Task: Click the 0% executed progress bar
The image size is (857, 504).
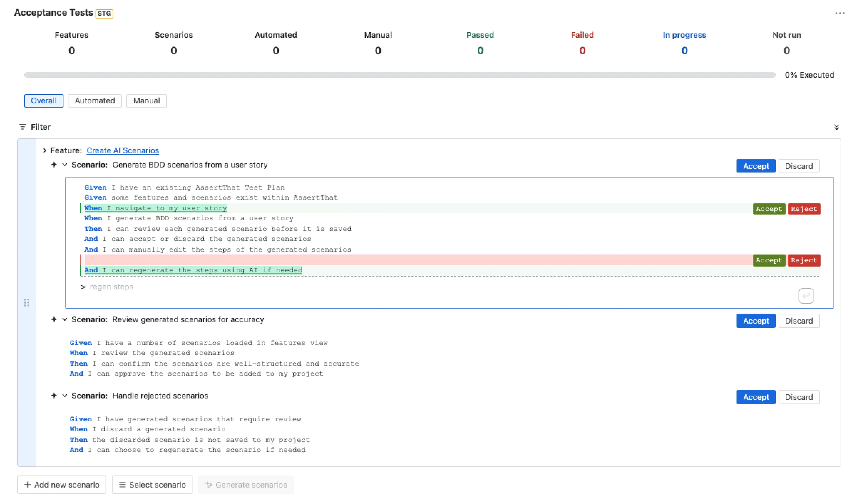Action: pos(400,75)
